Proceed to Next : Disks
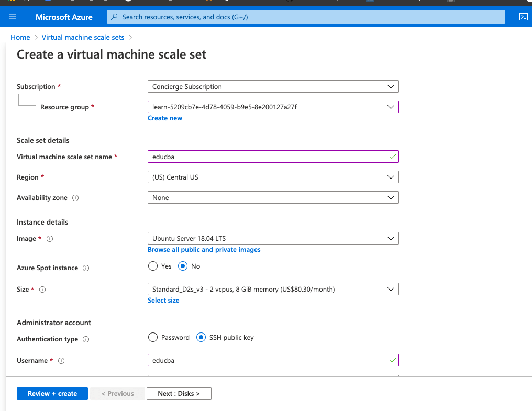Viewport: 532px width, 411px height. point(179,394)
